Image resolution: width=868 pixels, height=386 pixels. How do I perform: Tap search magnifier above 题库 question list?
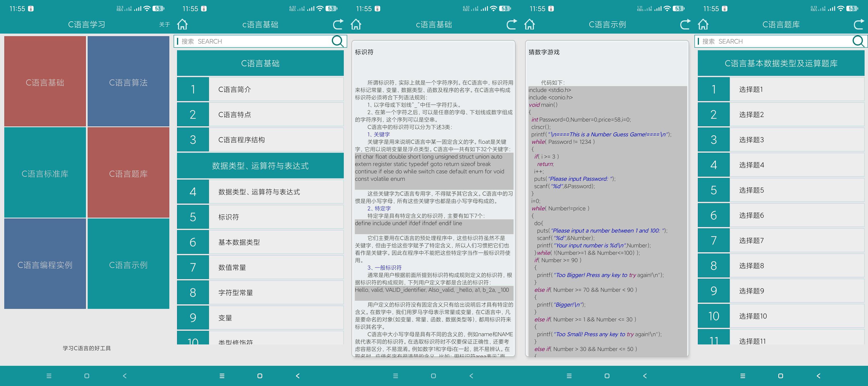pos(858,41)
